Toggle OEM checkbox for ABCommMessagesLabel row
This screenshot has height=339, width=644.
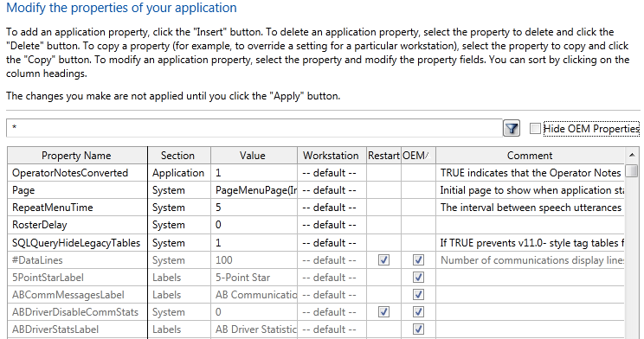(x=418, y=295)
